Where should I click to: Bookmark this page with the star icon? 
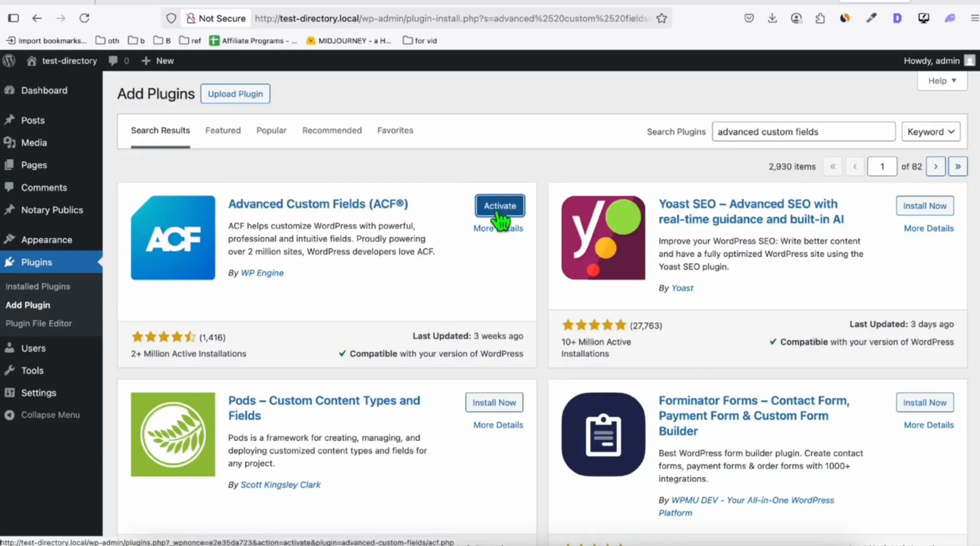point(661,18)
